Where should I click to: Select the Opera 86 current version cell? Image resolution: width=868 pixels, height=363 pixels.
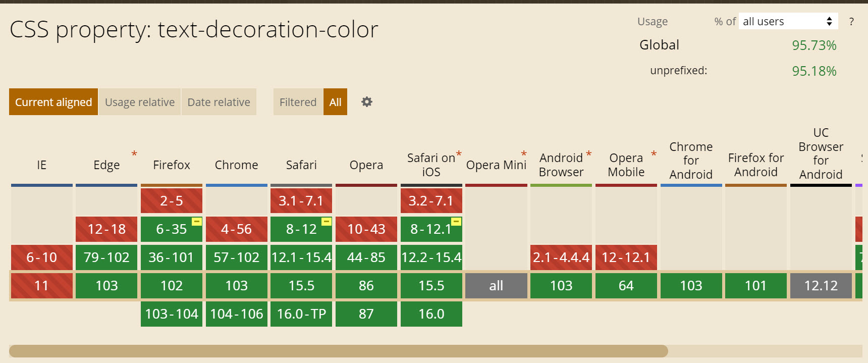pos(366,286)
